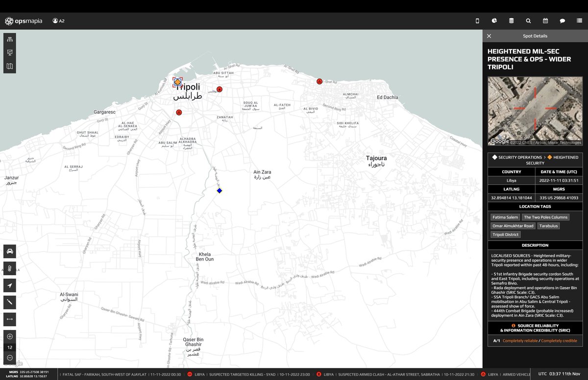Screen dimensions: 588x380
Task: Click the Libya country cell
Action: coord(512,180)
